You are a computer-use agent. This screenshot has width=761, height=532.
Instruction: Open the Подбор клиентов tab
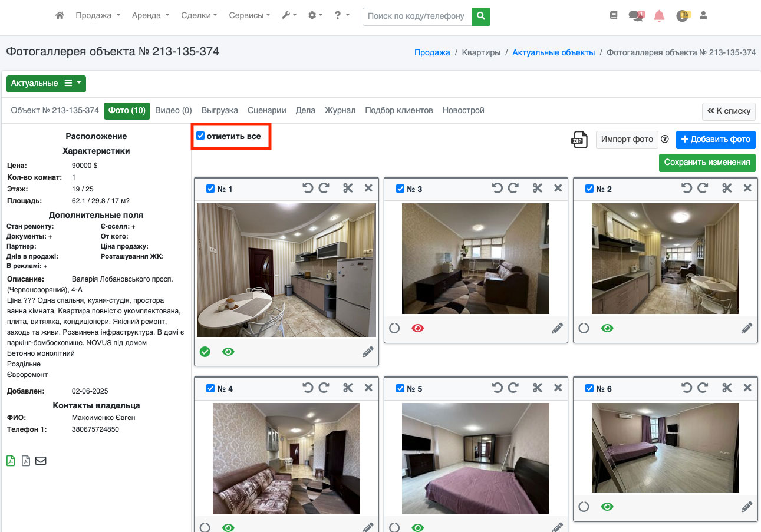click(x=398, y=111)
